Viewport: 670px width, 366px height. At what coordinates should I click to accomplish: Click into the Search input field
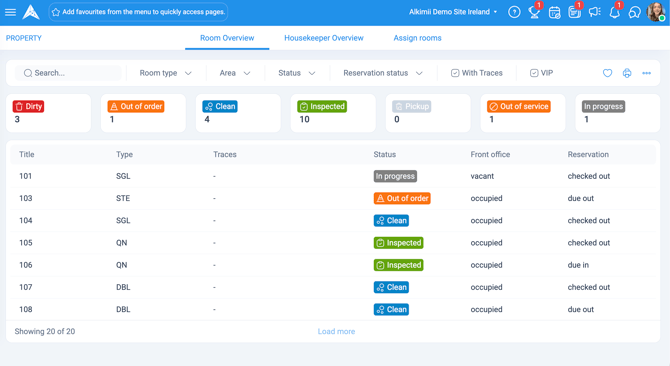[68, 73]
